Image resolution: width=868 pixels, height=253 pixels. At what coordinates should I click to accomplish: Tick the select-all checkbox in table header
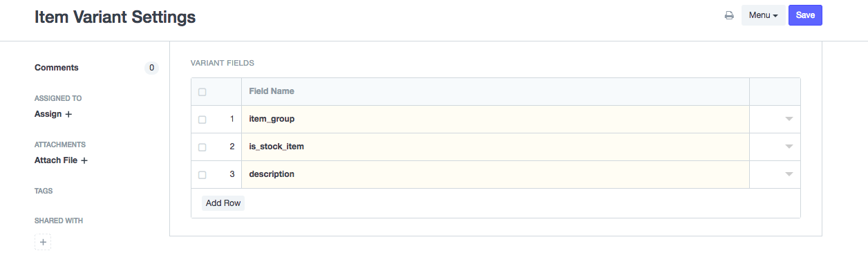point(202,92)
